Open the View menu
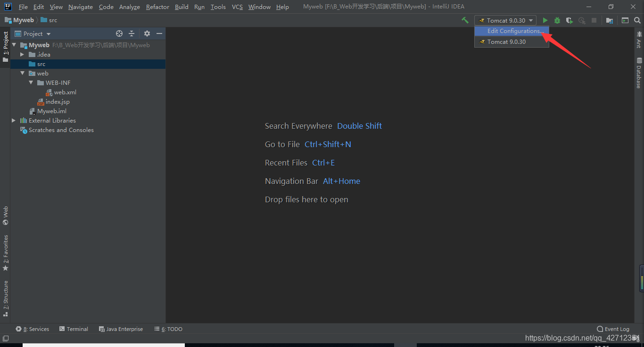Viewport: 644px width, 347px height. (x=56, y=7)
